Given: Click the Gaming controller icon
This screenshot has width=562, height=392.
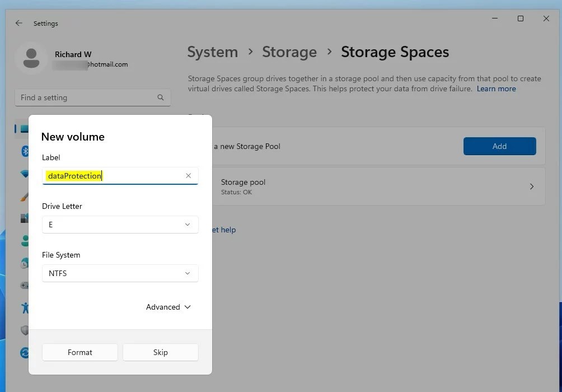Looking at the screenshot, I should (x=25, y=286).
